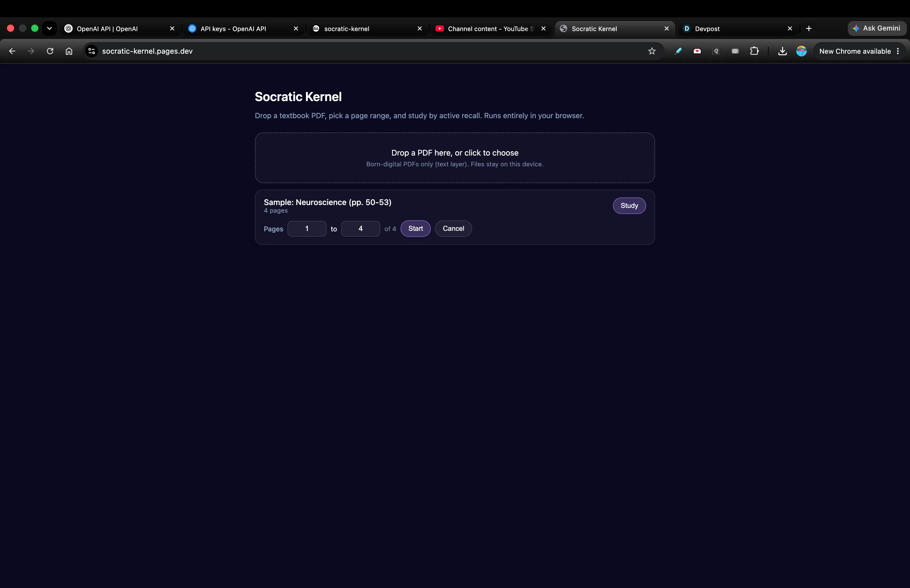Close the socratic-kernel tab
The height and width of the screenshot is (588, 910).
(x=420, y=29)
